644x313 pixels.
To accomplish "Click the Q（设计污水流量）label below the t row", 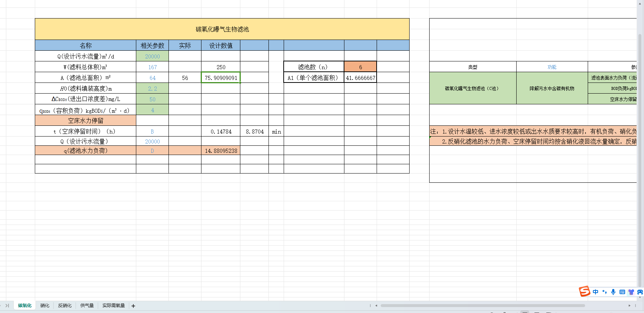I will point(86,141).
